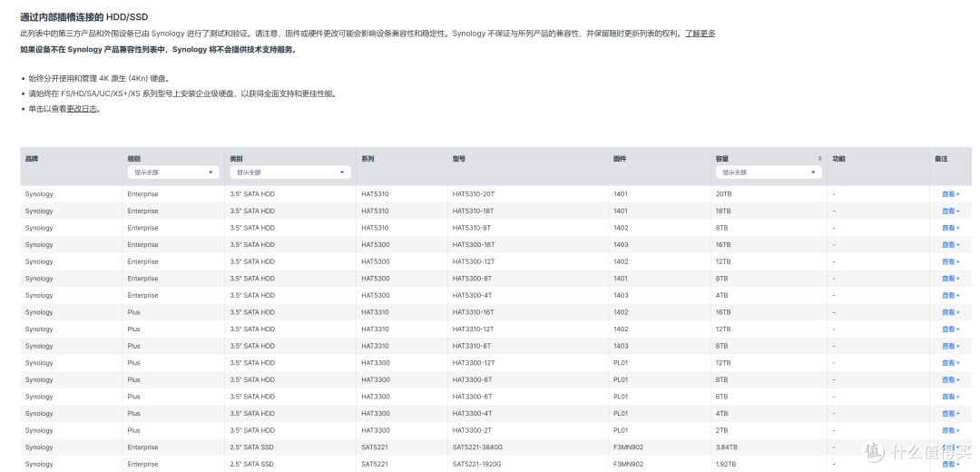Screen dimensions: 980x472
Task: Select model cell HAT5300-16T
Action: pos(473,245)
